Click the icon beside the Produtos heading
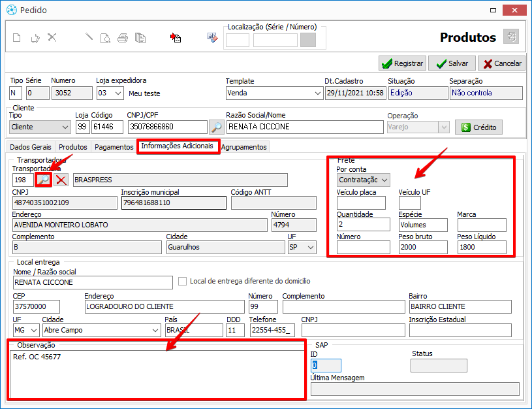Screen dimensions: 532x409 (511, 37)
